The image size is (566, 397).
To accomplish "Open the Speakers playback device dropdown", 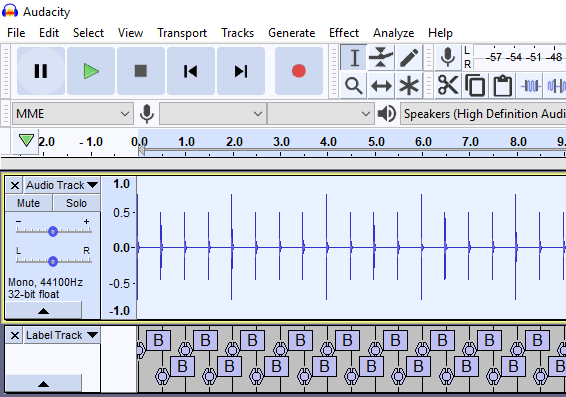I will click(x=483, y=114).
